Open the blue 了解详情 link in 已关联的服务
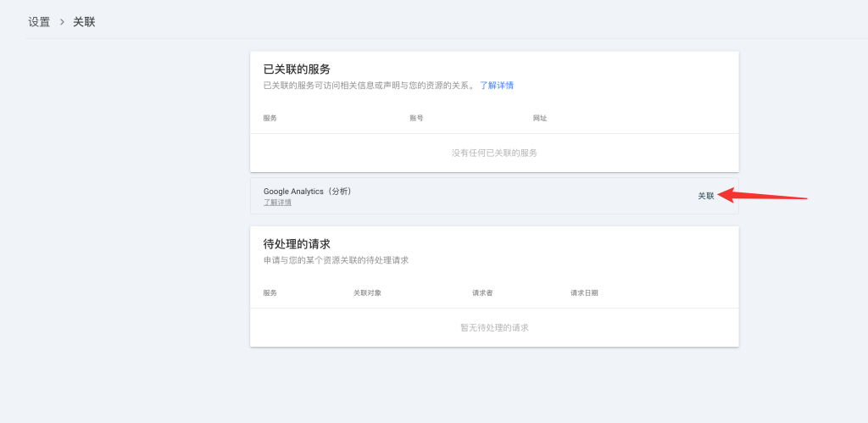Image resolution: width=868 pixels, height=423 pixels. (497, 86)
